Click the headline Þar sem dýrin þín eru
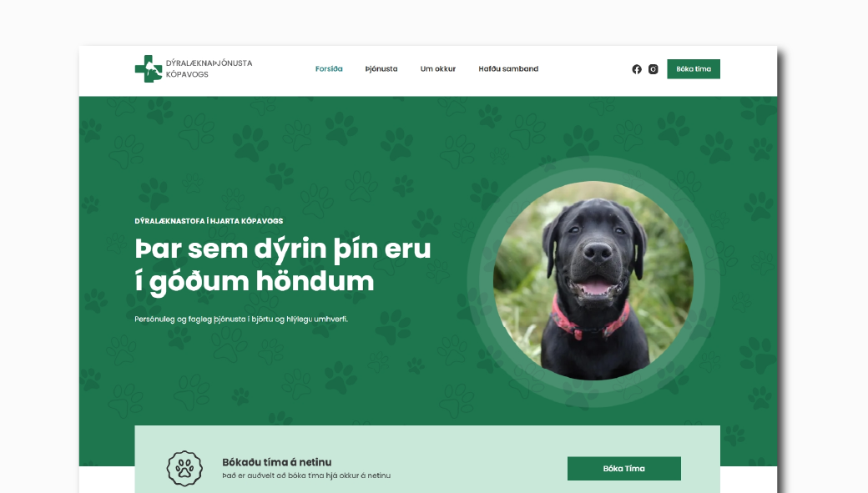 tap(283, 249)
